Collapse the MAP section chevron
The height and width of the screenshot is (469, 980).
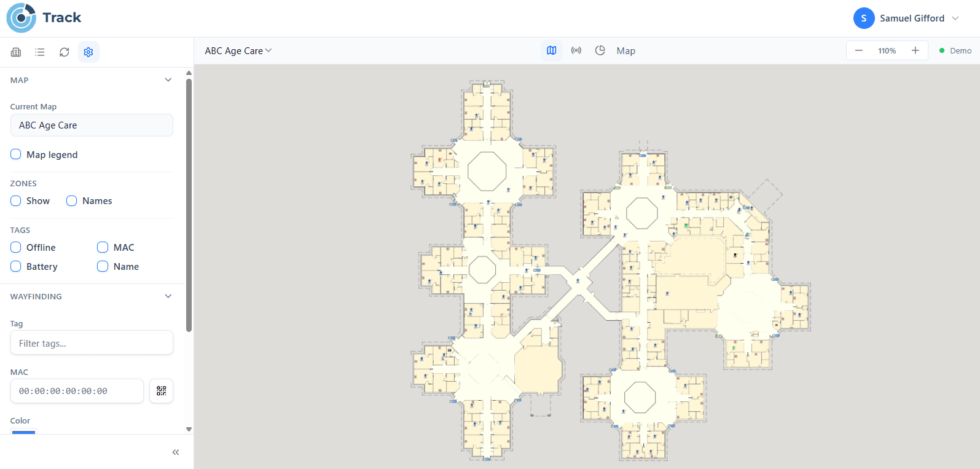[x=168, y=80]
